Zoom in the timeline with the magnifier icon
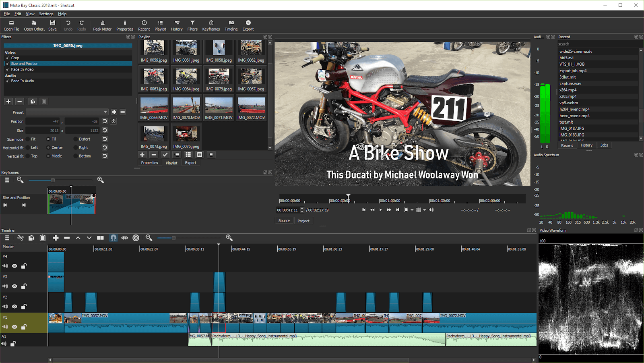Image resolution: width=644 pixels, height=363 pixels. coord(228,238)
